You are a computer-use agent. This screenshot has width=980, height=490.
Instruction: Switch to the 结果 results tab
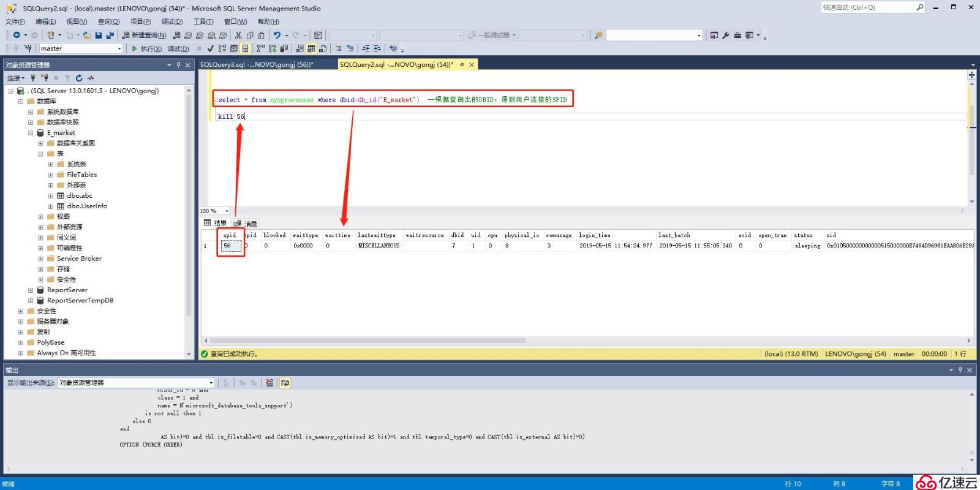pos(216,224)
